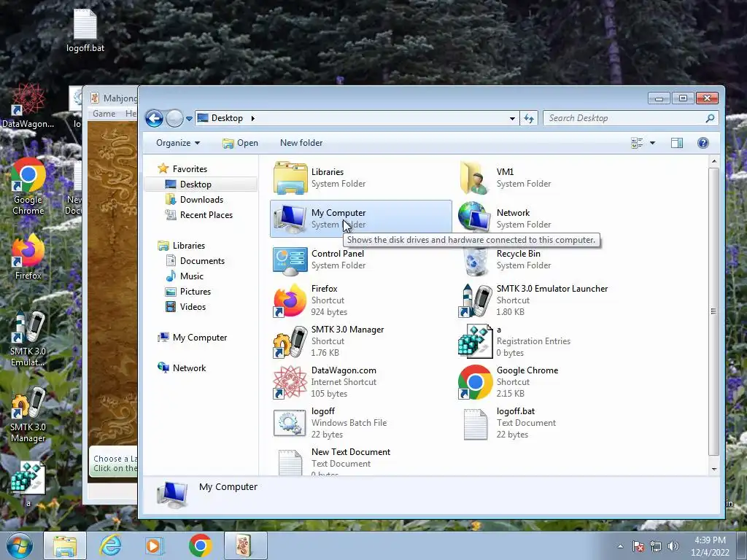The image size is (747, 560).
Task: Click the scroll up arrow of file list
Action: coord(713,161)
